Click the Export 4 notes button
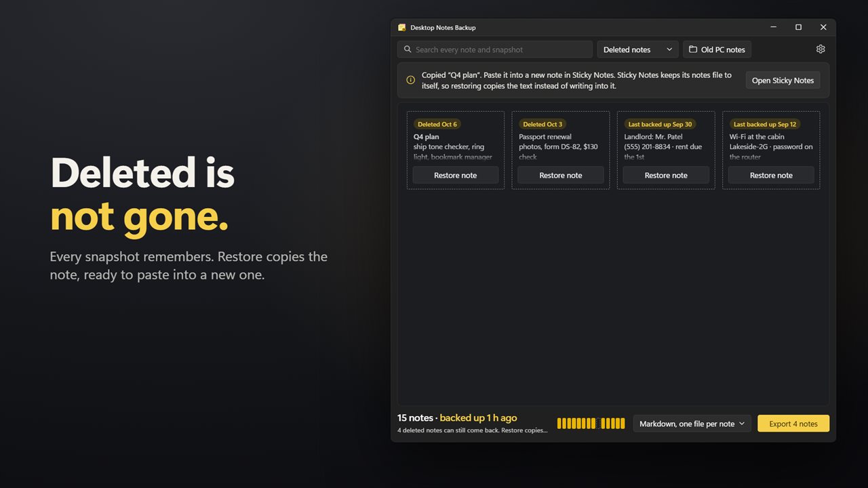 tap(793, 424)
